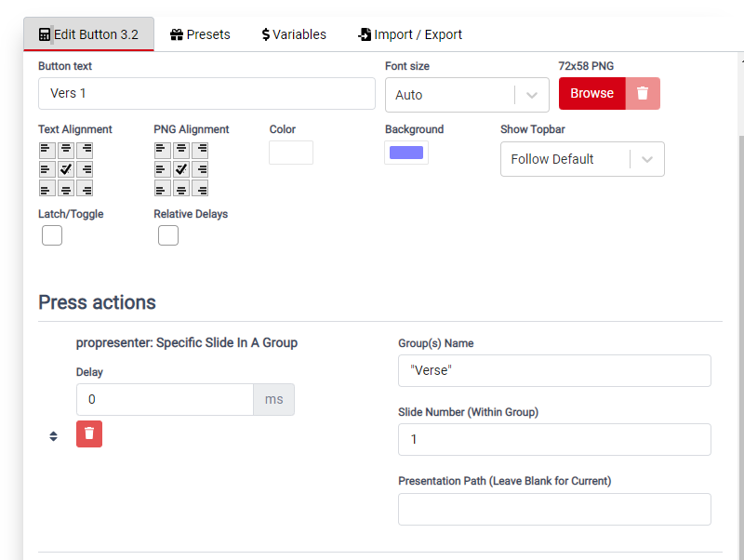Screen dimensions: 744x560
Task: Delete the propresenter press action
Action: (88, 433)
